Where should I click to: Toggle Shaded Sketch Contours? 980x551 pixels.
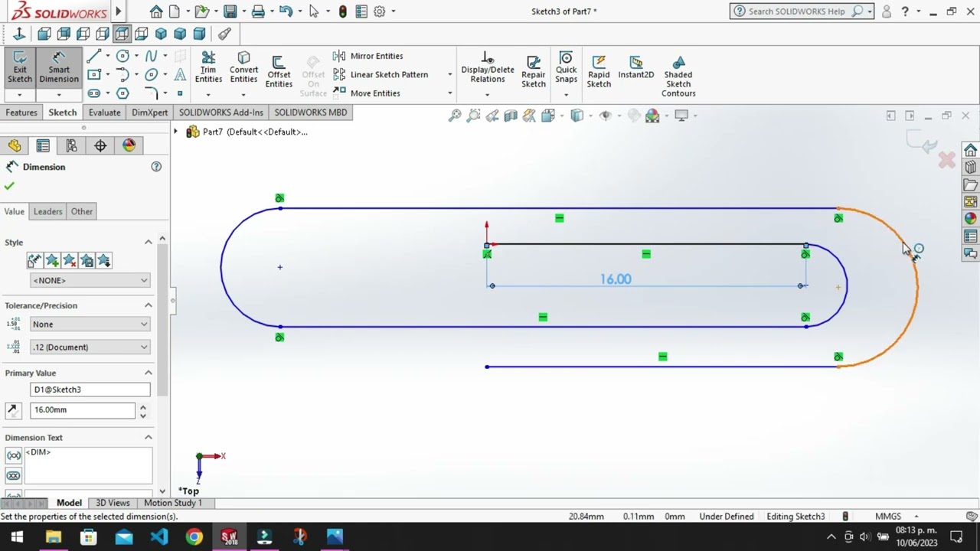click(678, 77)
